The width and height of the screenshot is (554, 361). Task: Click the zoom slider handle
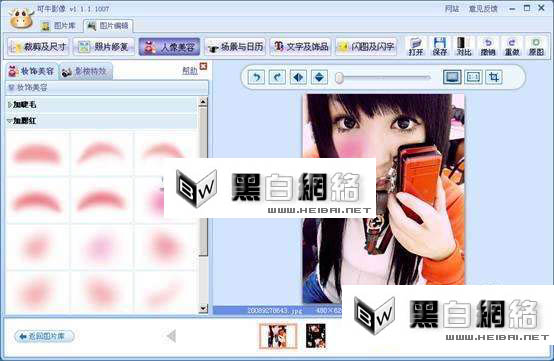[x=339, y=77]
